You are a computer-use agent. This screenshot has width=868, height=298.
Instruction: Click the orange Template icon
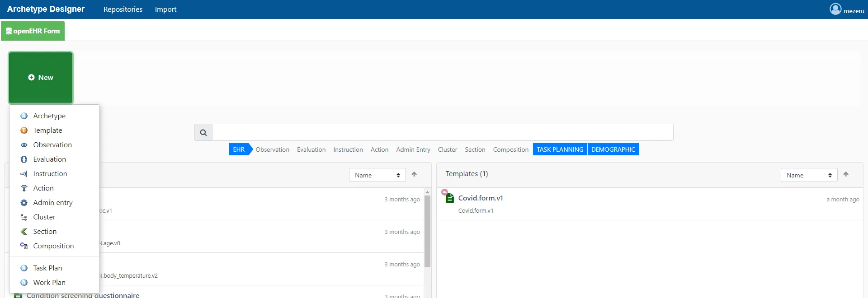click(x=24, y=130)
